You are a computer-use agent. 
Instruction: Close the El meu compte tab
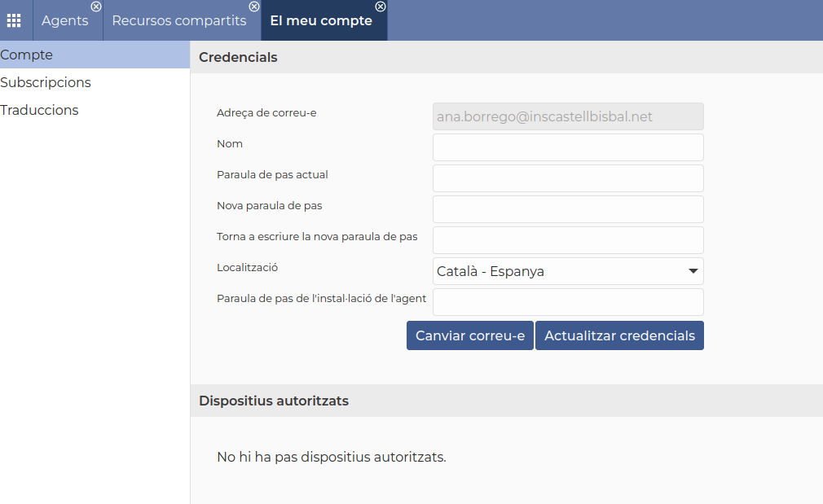click(380, 7)
